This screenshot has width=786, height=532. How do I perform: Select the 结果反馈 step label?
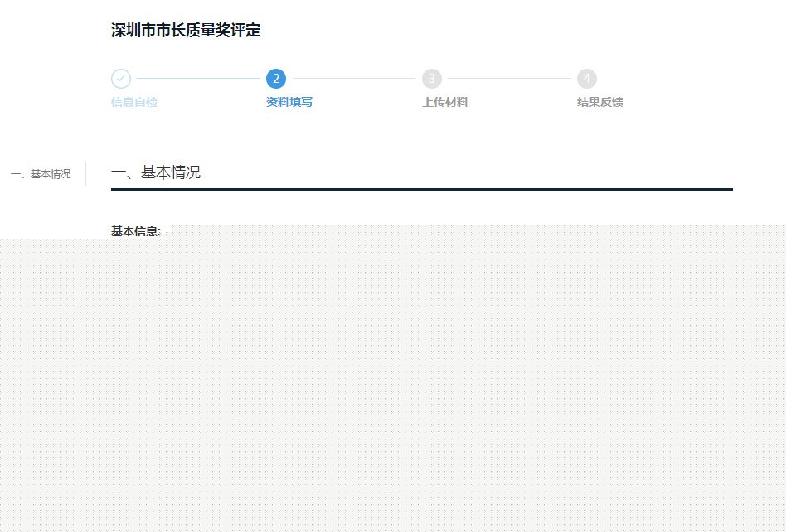click(600, 102)
